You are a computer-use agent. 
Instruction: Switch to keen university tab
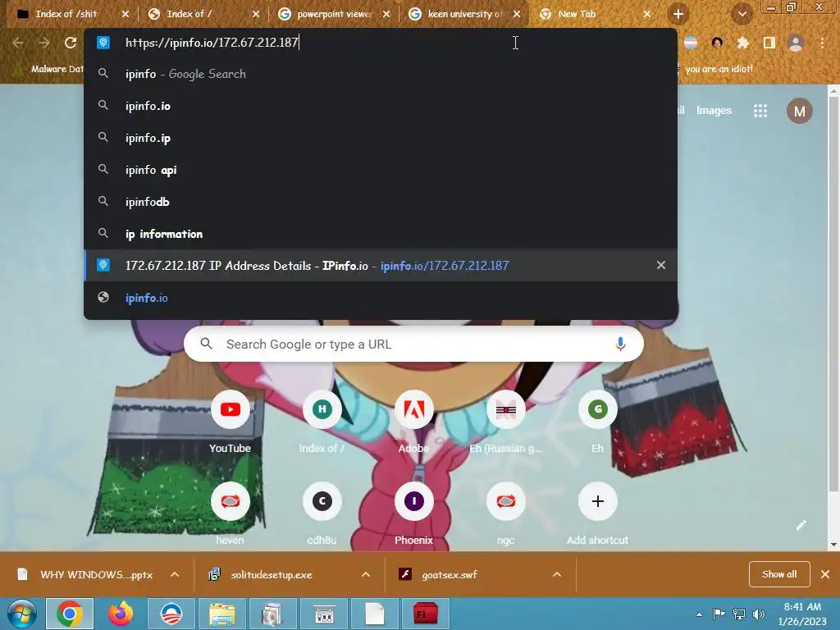pos(464,14)
